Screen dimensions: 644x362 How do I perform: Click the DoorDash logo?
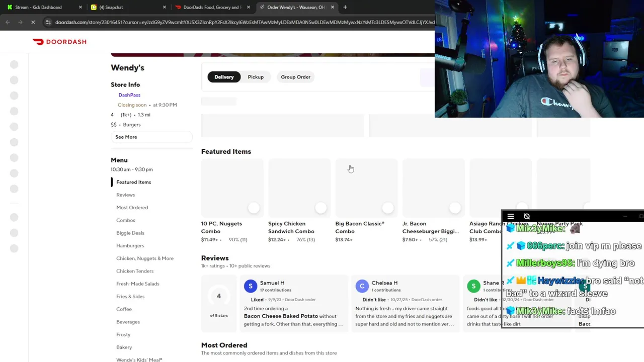click(59, 42)
